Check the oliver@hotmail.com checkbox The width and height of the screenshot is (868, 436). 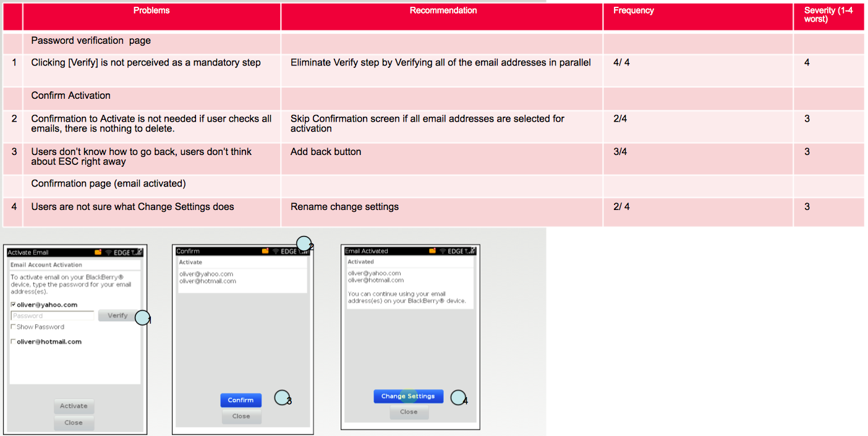coord(14,342)
